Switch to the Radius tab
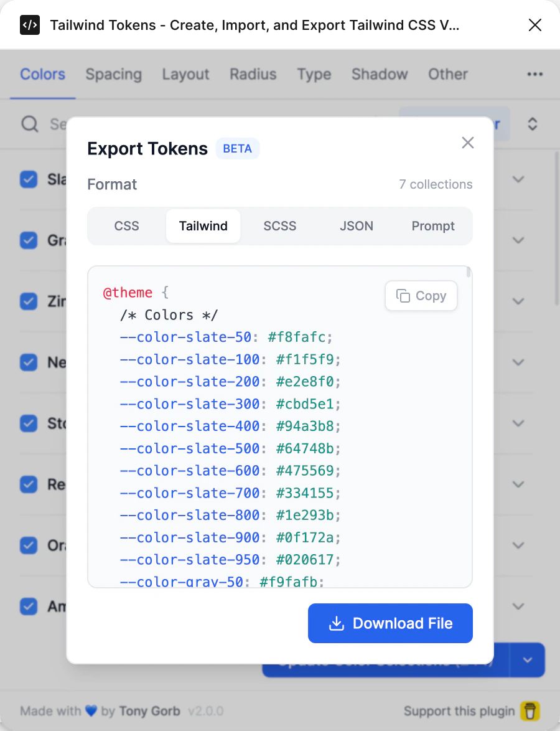The width and height of the screenshot is (560, 731). pos(253,75)
